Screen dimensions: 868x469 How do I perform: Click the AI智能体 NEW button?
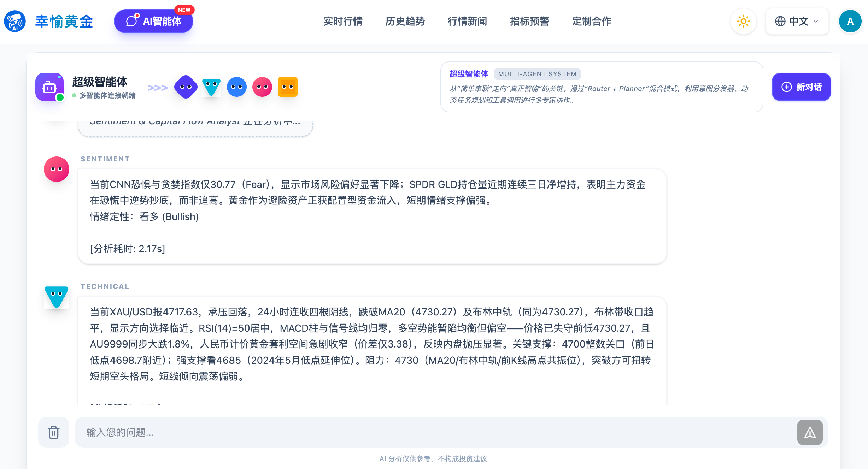coord(153,21)
